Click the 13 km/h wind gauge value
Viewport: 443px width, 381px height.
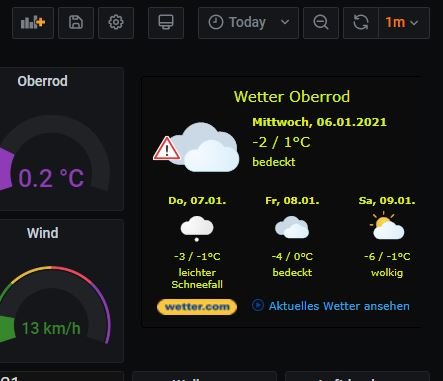pos(51,328)
